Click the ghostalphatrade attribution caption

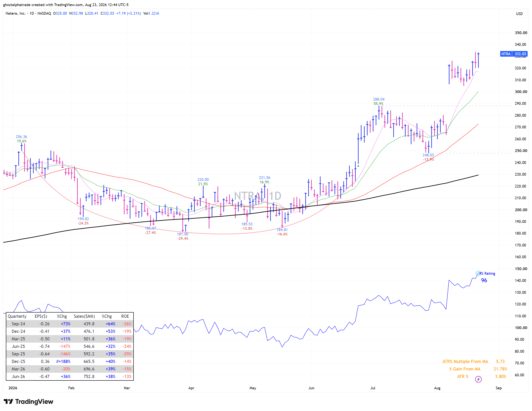[66, 5]
